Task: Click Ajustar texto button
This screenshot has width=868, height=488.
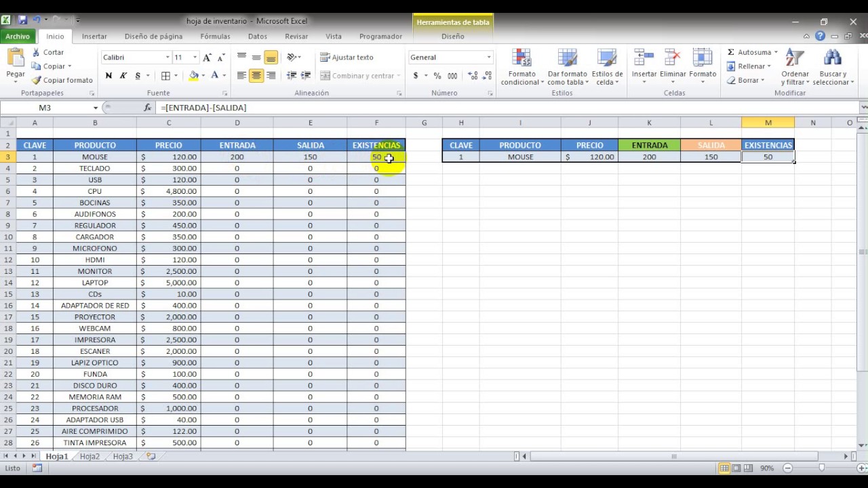Action: click(347, 58)
